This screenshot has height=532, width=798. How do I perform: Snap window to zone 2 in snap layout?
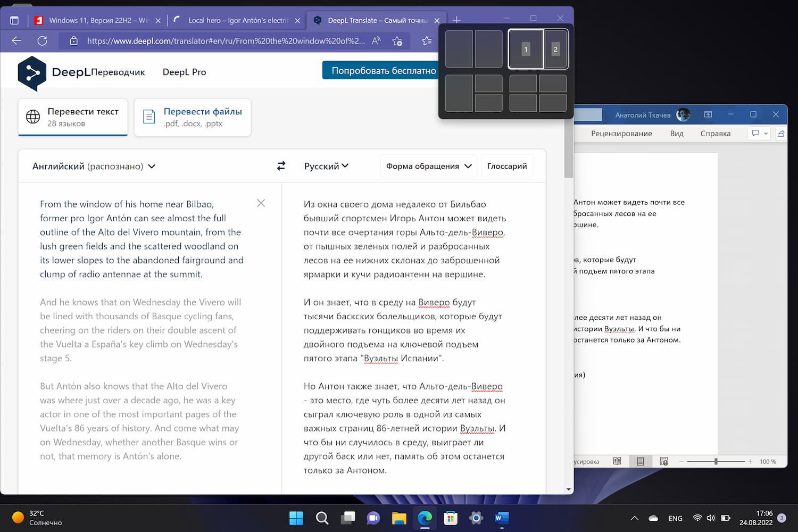pos(555,49)
